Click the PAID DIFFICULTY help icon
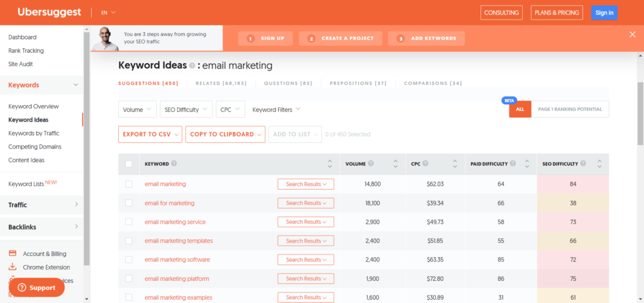 coord(513,164)
